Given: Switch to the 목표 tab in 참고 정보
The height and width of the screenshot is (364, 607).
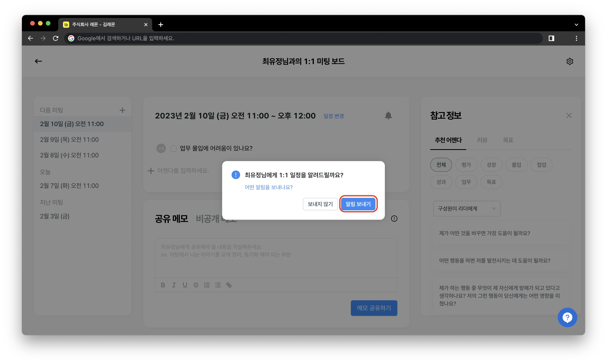Looking at the screenshot, I should pos(508,140).
